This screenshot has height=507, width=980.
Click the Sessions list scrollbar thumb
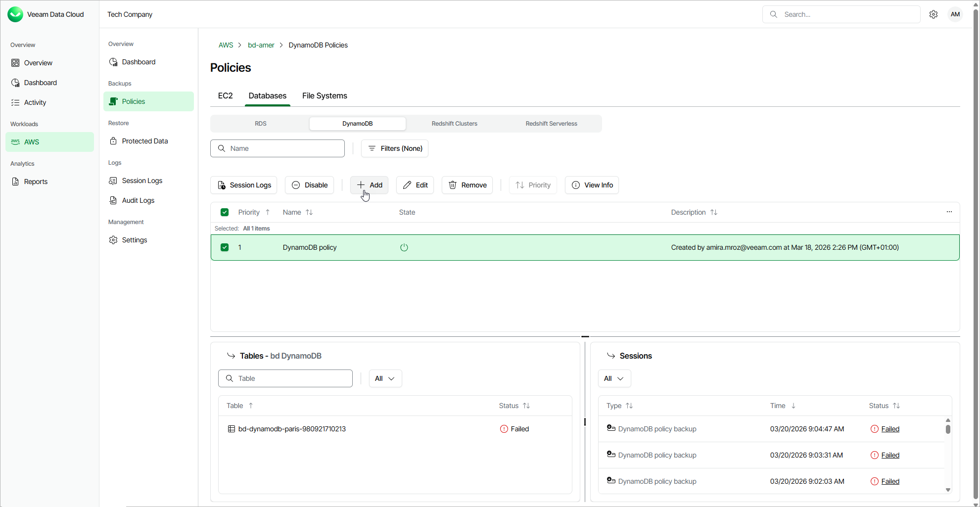948,428
